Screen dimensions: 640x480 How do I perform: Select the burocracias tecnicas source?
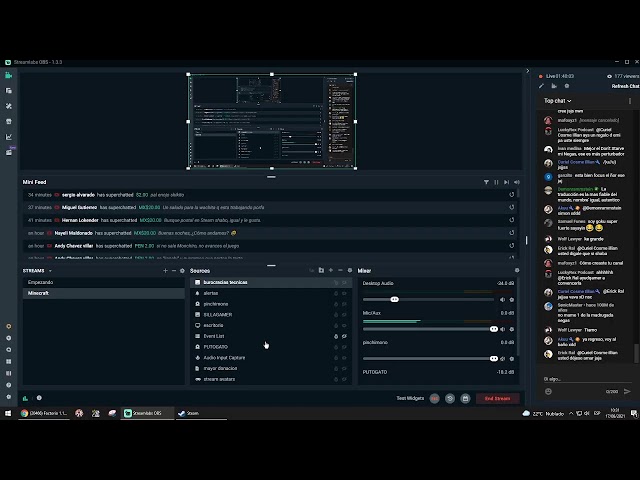pyautogui.click(x=271, y=282)
